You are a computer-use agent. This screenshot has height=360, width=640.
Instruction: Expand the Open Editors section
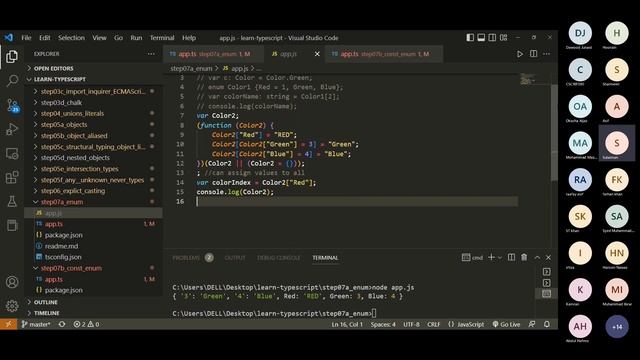click(94, 68)
